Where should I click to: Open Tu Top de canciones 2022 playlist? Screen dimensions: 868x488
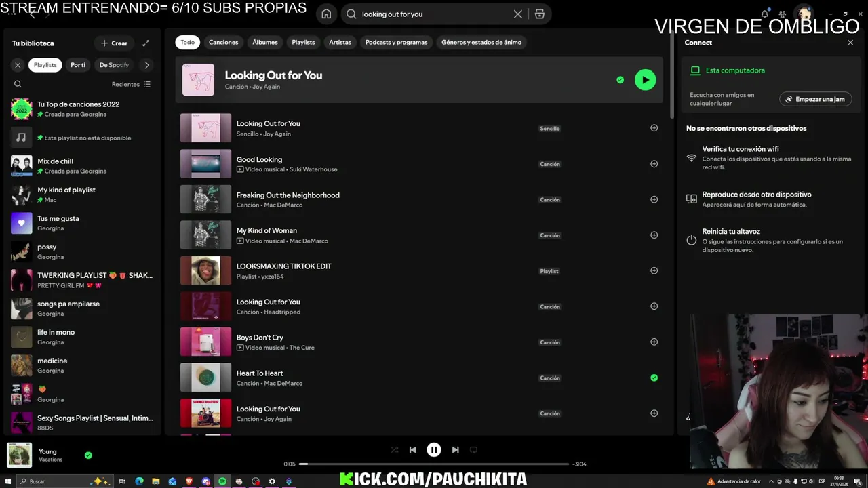[x=82, y=109]
